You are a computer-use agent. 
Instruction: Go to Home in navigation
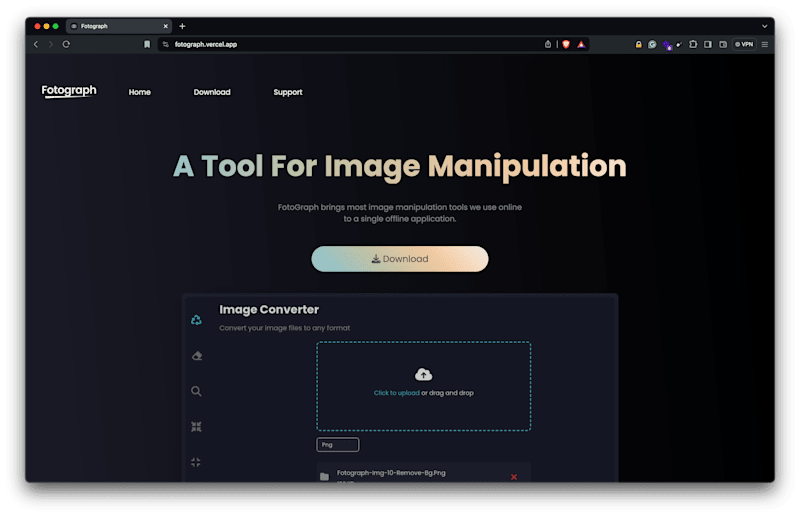click(x=139, y=92)
